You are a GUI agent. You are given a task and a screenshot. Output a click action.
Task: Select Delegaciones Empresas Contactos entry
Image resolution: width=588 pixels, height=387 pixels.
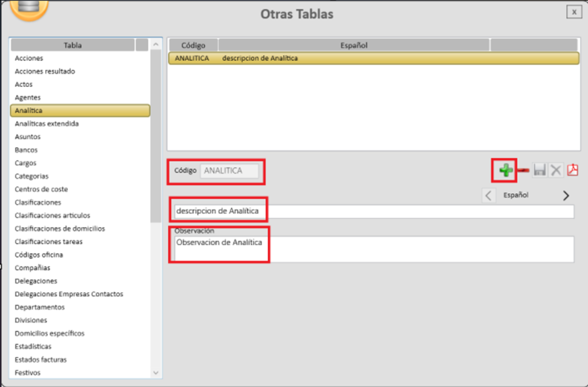[69, 294]
